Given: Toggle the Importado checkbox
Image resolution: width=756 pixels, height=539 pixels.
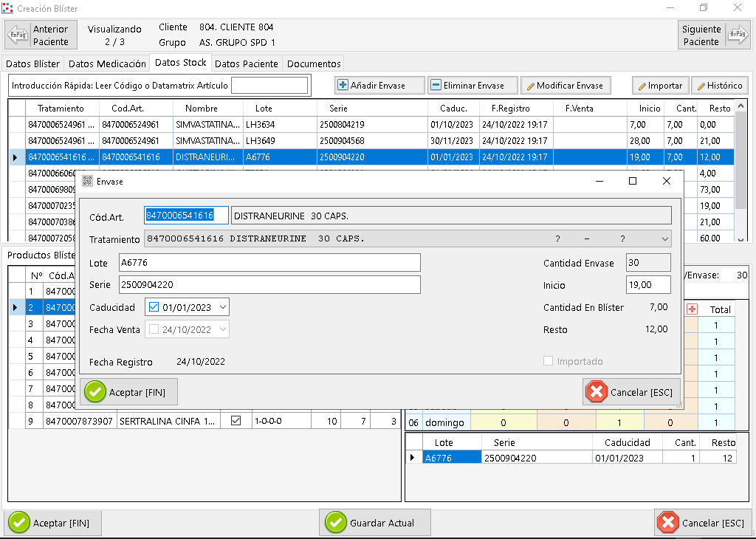Looking at the screenshot, I should [x=549, y=361].
